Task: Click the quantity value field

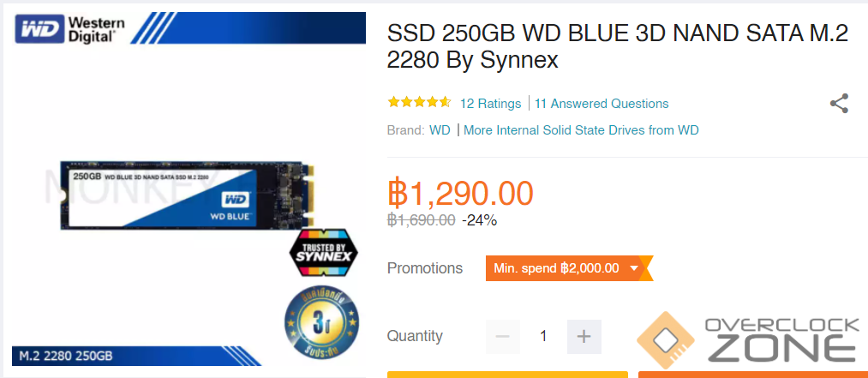Action: tap(543, 337)
